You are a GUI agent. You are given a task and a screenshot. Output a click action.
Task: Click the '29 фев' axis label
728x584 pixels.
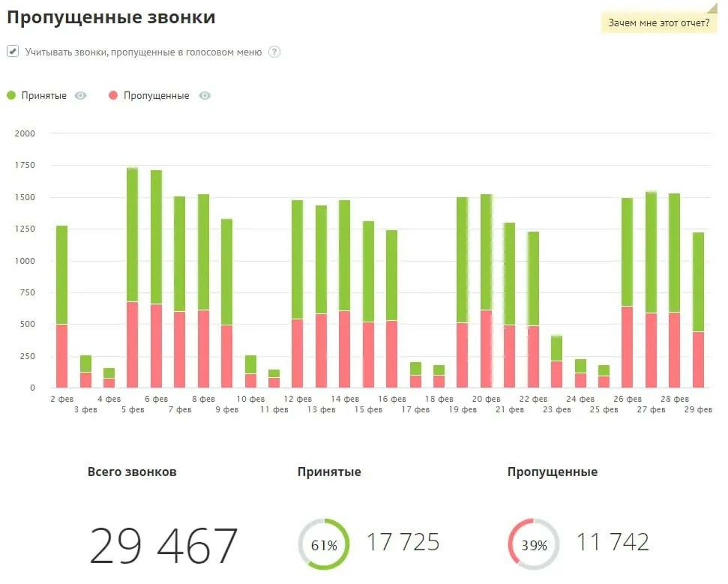(698, 410)
